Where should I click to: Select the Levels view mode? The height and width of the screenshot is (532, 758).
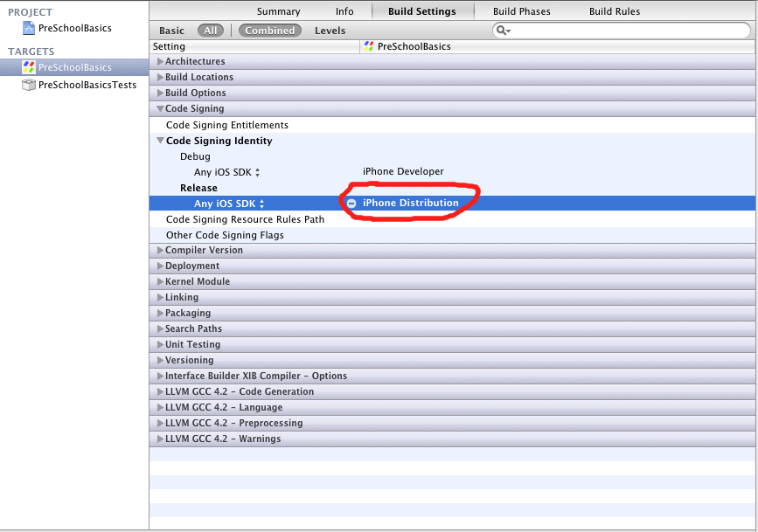coord(330,31)
